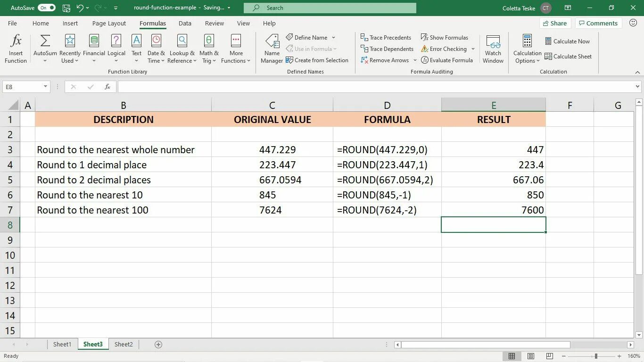The width and height of the screenshot is (644, 362).
Task: Click the Share button
Action: (x=555, y=23)
